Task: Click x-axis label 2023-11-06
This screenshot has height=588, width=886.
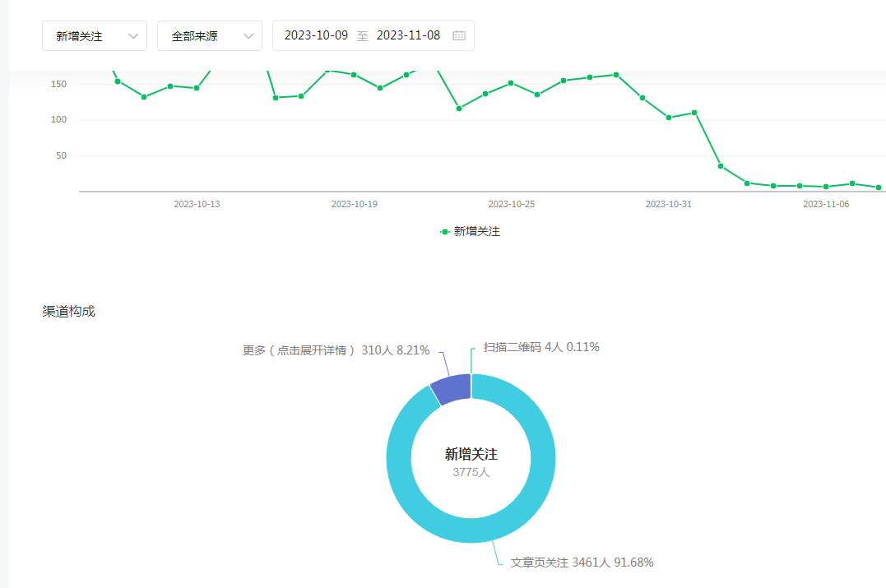Action: pos(826,205)
